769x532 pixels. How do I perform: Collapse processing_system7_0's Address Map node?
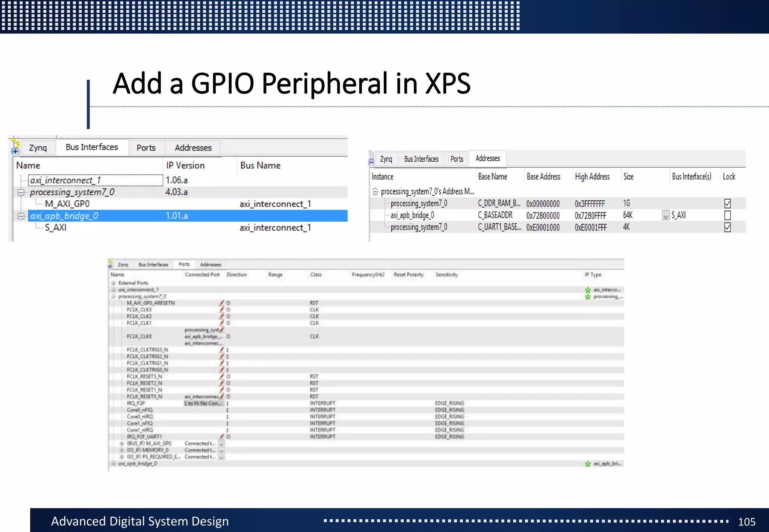[x=375, y=192]
